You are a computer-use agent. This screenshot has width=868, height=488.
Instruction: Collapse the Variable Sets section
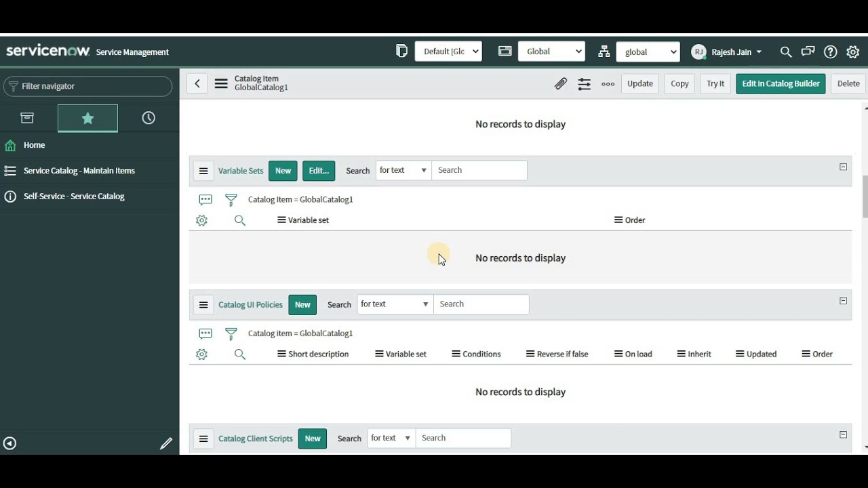843,166
